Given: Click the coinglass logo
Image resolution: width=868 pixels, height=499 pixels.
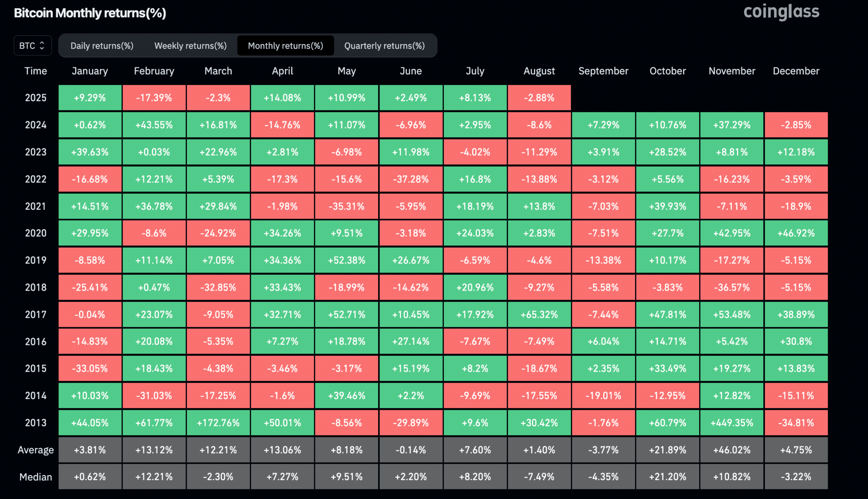Looking at the screenshot, I should pyautogui.click(x=781, y=12).
